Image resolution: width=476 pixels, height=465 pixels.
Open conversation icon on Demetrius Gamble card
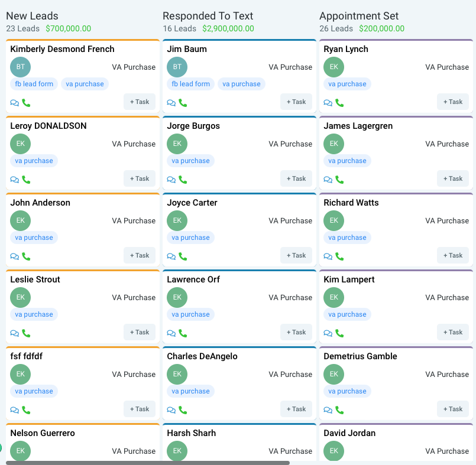[x=328, y=410]
